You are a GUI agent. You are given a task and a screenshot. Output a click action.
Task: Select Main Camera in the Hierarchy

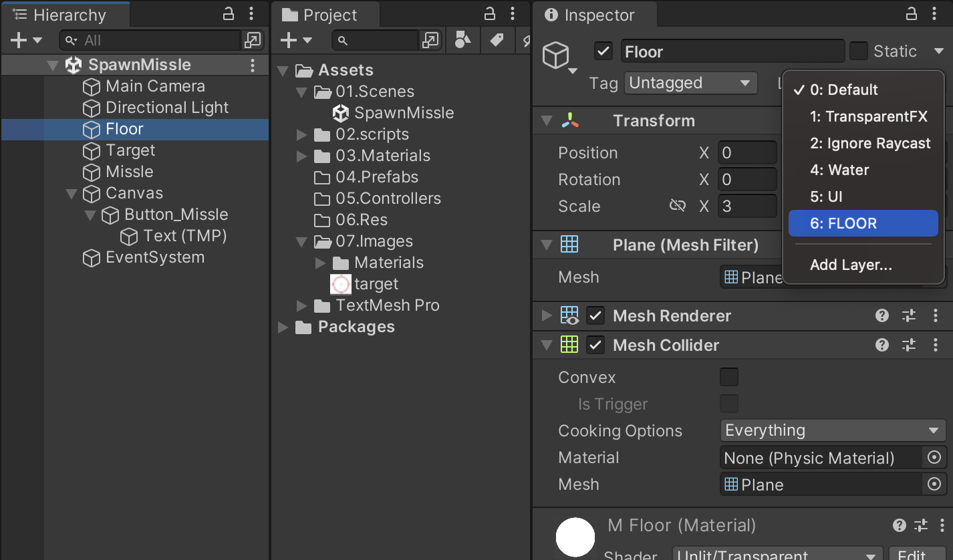(x=155, y=86)
